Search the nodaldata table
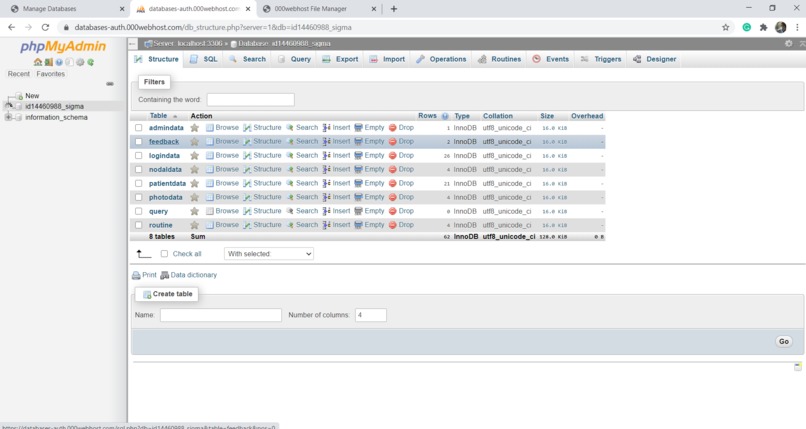The width and height of the screenshot is (806, 429). coord(302,170)
